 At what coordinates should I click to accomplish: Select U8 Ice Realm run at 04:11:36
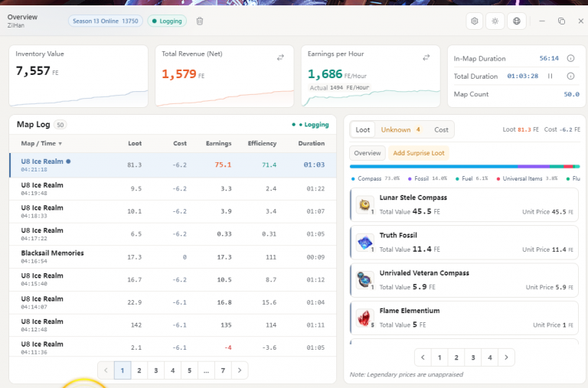[172, 347]
